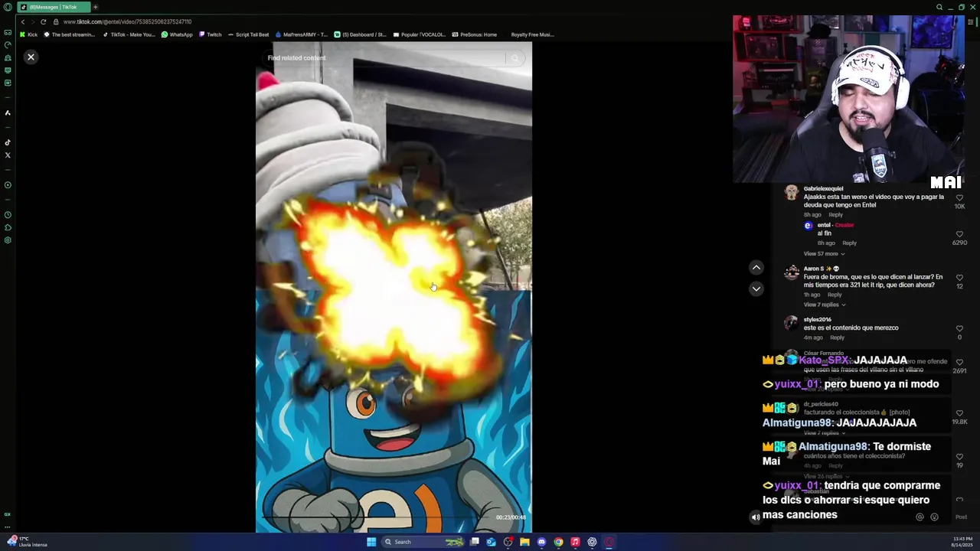Open the PreSonus: Home bookmark
Viewport: 980px width, 551px height.
coord(475,34)
